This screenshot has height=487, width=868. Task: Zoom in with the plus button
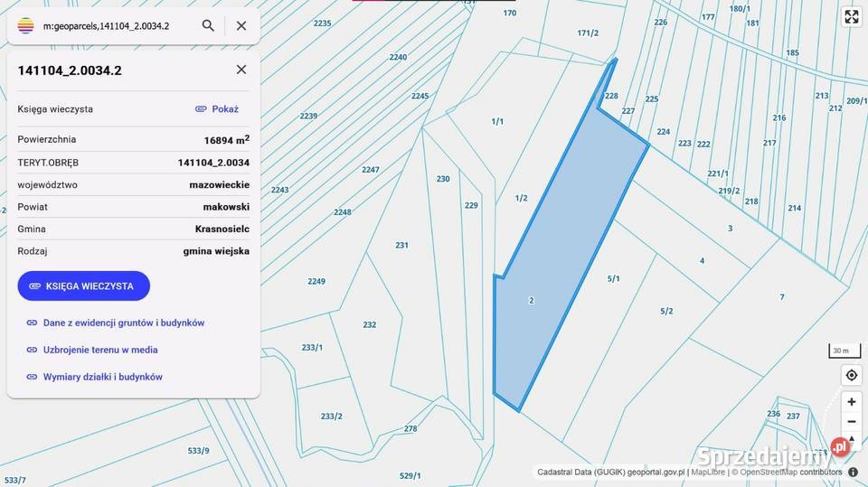coord(852,401)
